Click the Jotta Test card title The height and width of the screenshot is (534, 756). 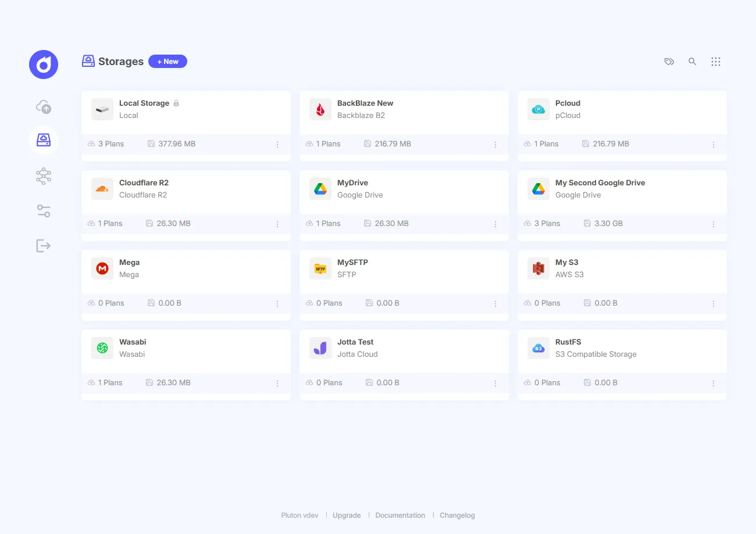[x=355, y=342]
